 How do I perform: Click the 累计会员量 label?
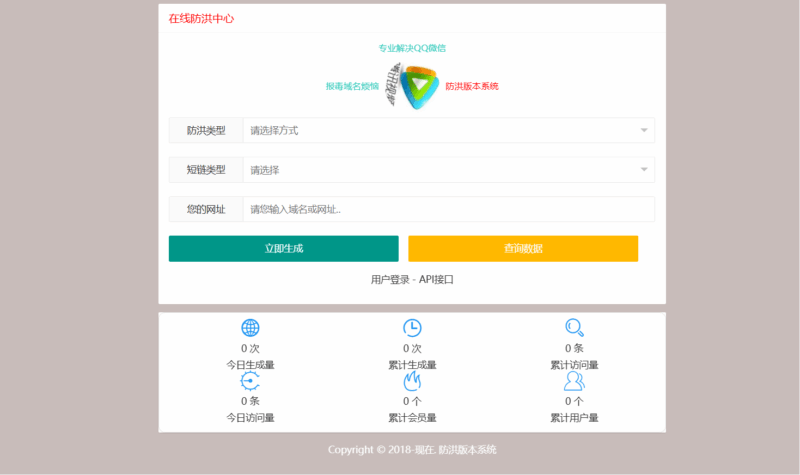[x=412, y=418]
